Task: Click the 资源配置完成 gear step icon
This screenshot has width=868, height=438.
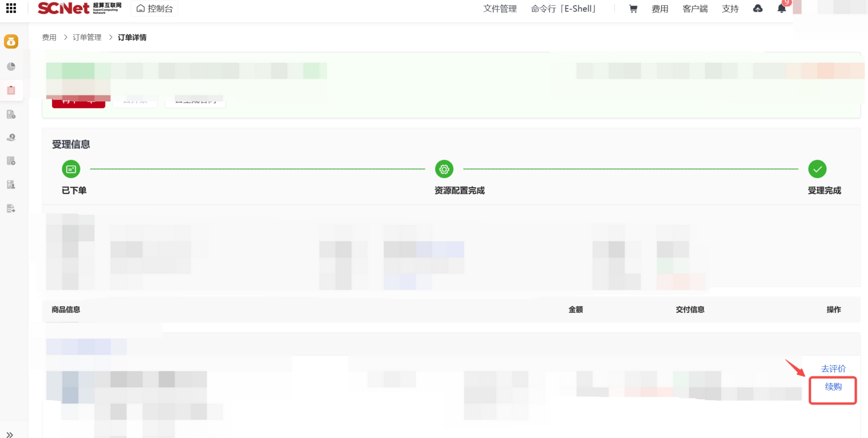Action: 444,169
